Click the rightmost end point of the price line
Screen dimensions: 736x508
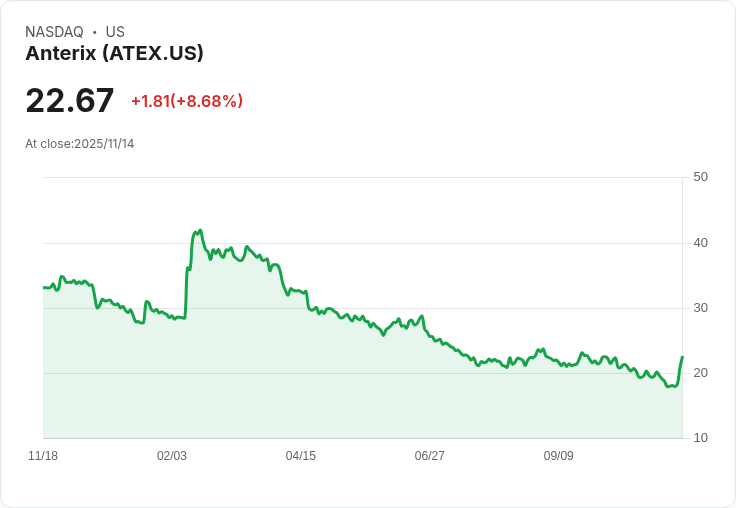click(x=682, y=357)
